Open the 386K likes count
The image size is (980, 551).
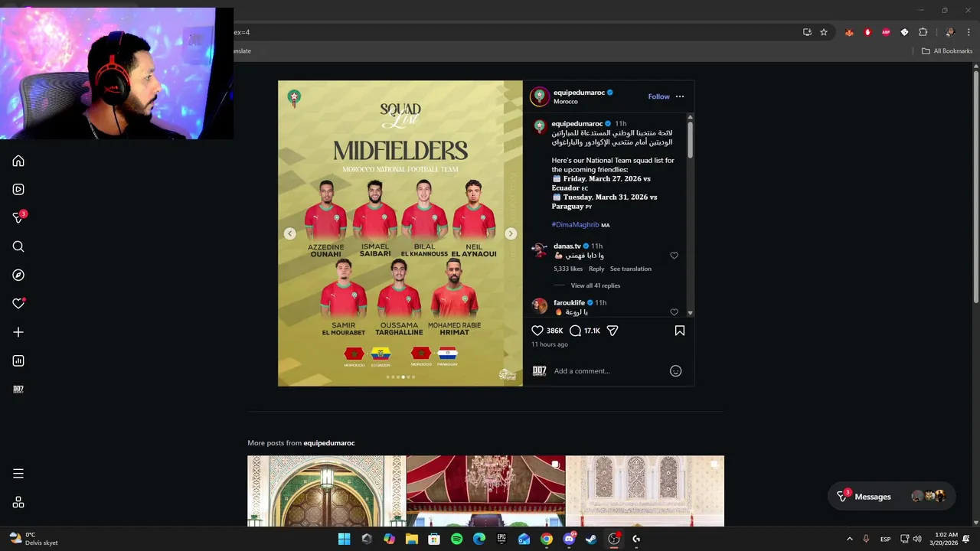tap(554, 331)
